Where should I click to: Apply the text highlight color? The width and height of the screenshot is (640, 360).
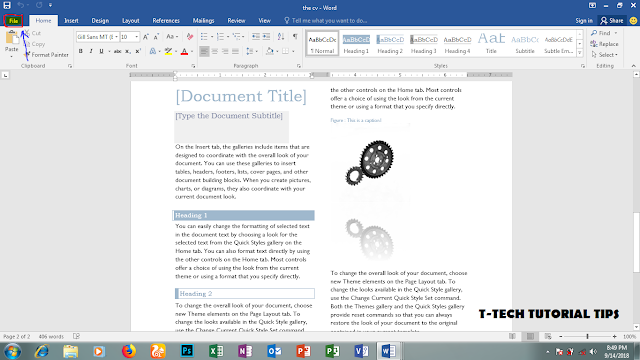pyautogui.click(x=168, y=51)
